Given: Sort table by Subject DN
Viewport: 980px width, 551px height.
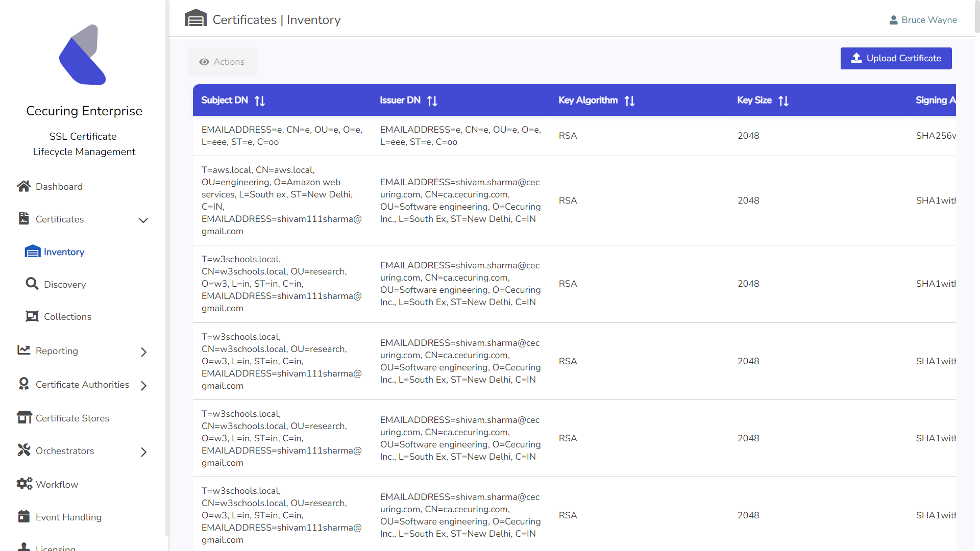Looking at the screenshot, I should [260, 101].
